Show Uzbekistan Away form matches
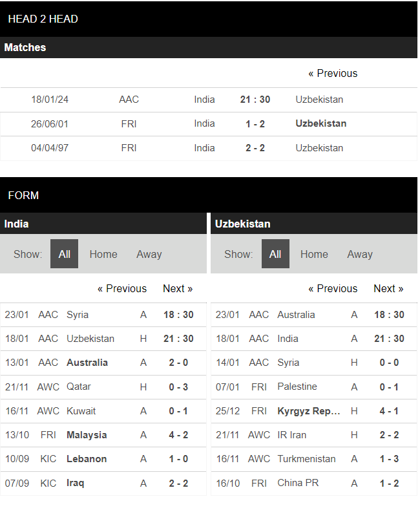 pos(359,254)
